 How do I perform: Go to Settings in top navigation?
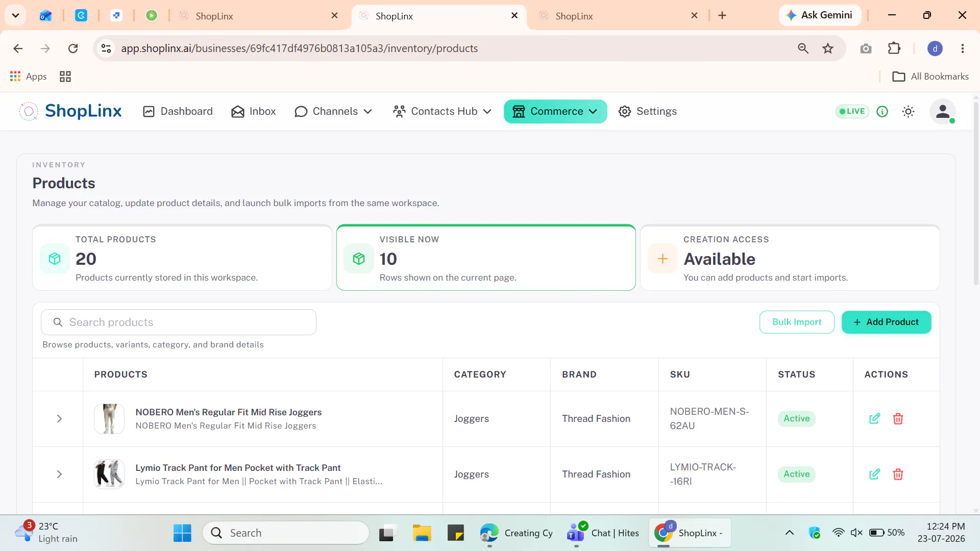pyautogui.click(x=647, y=111)
